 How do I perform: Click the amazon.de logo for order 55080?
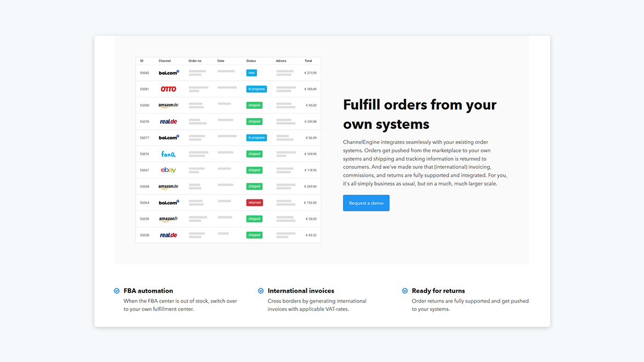pos(169,105)
